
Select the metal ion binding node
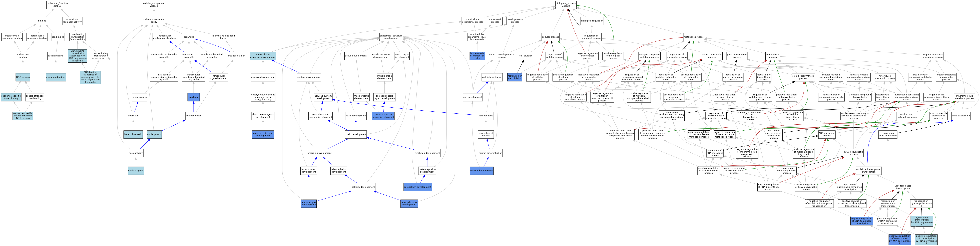[56, 77]
